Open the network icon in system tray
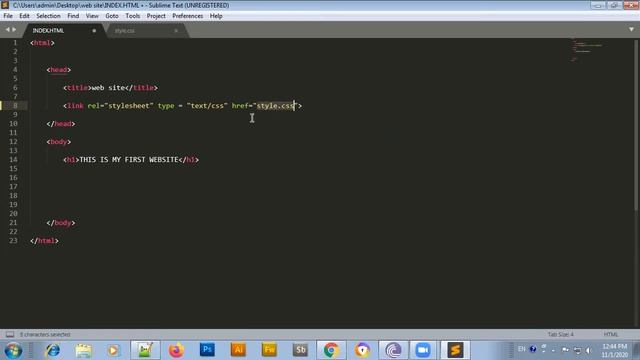The width and height of the screenshot is (640, 360). (x=577, y=350)
